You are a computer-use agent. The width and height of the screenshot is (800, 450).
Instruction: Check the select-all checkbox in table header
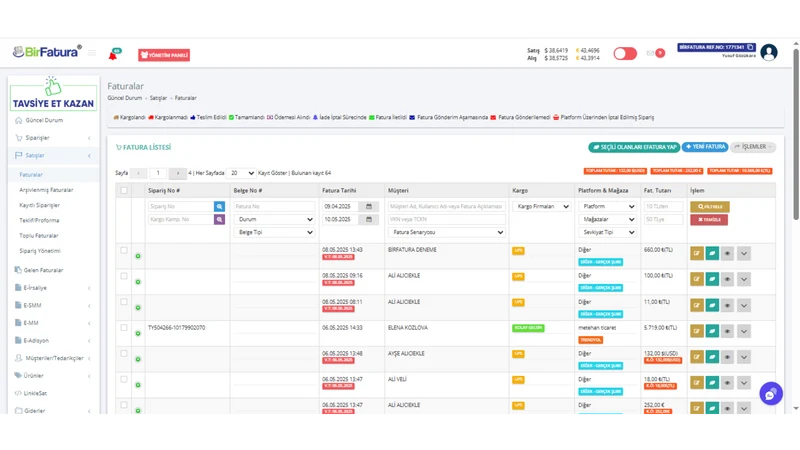(x=124, y=190)
